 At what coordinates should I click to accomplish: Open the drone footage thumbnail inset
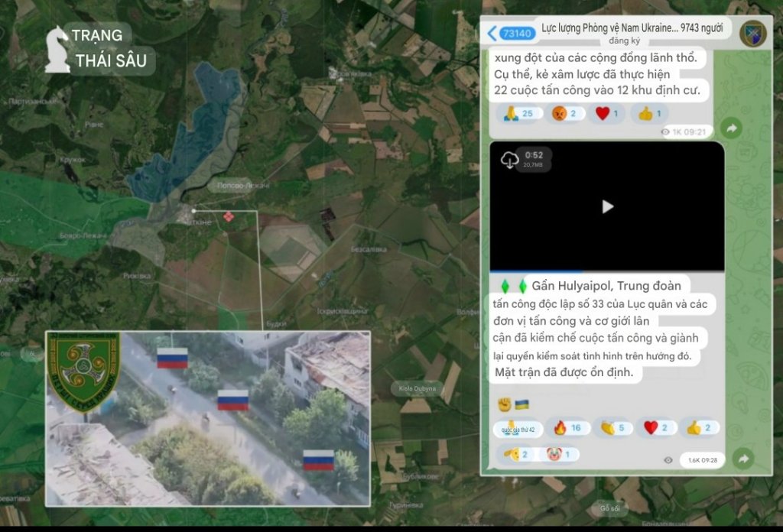pos(208,419)
